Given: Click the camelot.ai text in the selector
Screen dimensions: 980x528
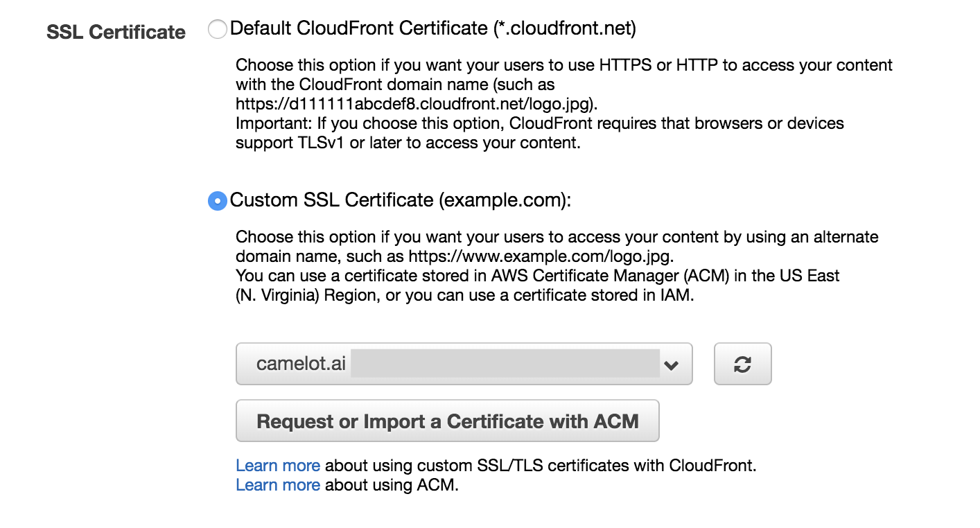Looking at the screenshot, I should [x=301, y=364].
